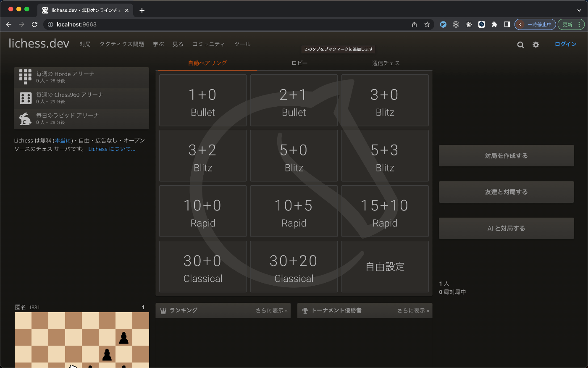Open the 自由設定 custom game tile
The height and width of the screenshot is (368, 588).
pos(385,267)
